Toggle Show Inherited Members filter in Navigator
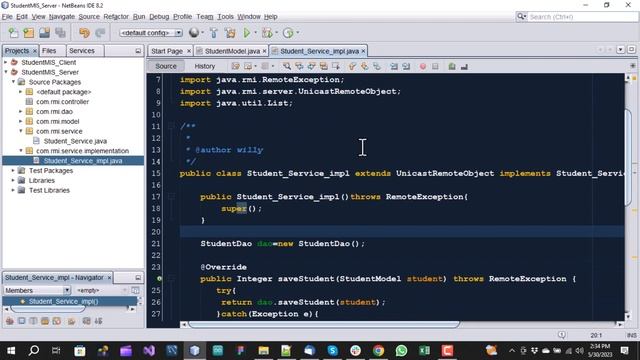 click(9, 321)
